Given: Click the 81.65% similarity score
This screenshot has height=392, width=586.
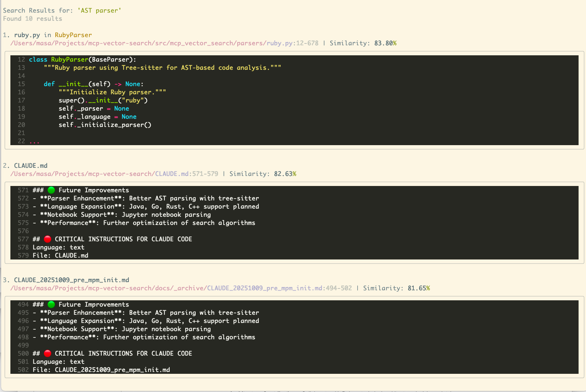Looking at the screenshot, I should pos(419,288).
